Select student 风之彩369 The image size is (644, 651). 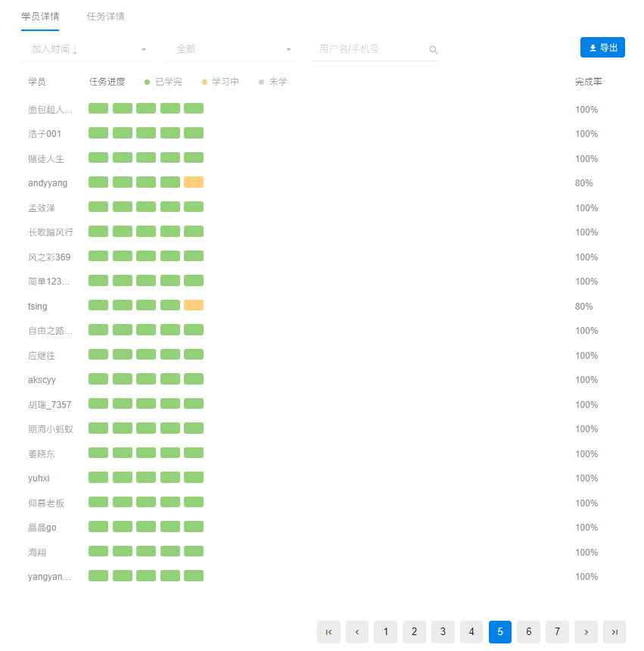point(49,257)
